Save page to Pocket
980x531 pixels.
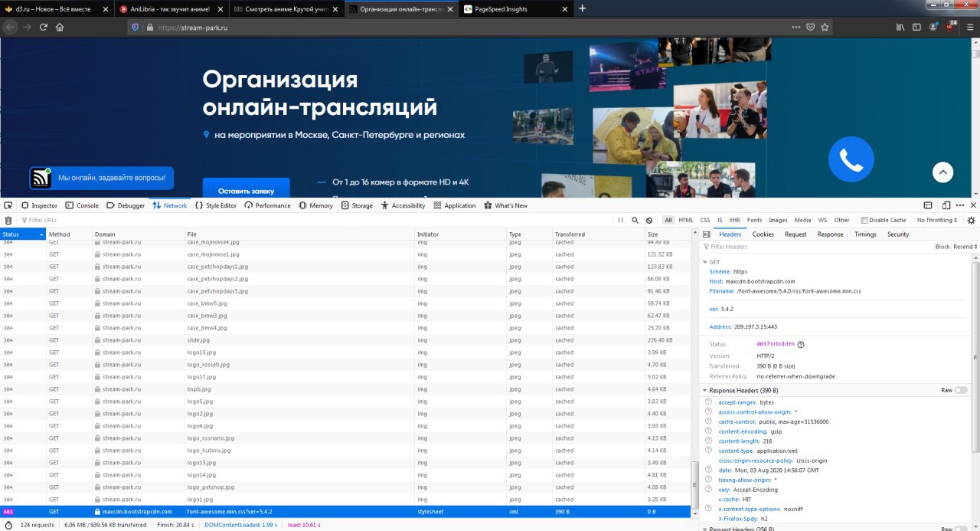(x=810, y=27)
